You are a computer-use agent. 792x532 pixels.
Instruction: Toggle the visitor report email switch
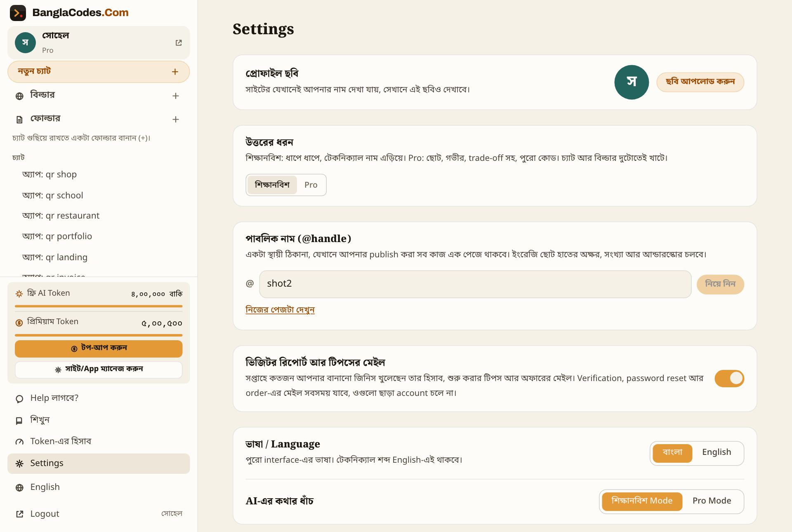729,379
